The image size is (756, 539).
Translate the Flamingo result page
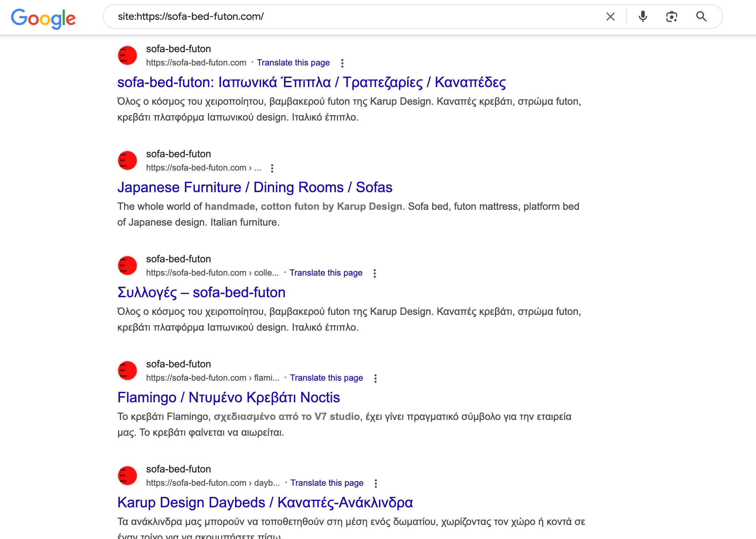point(326,378)
